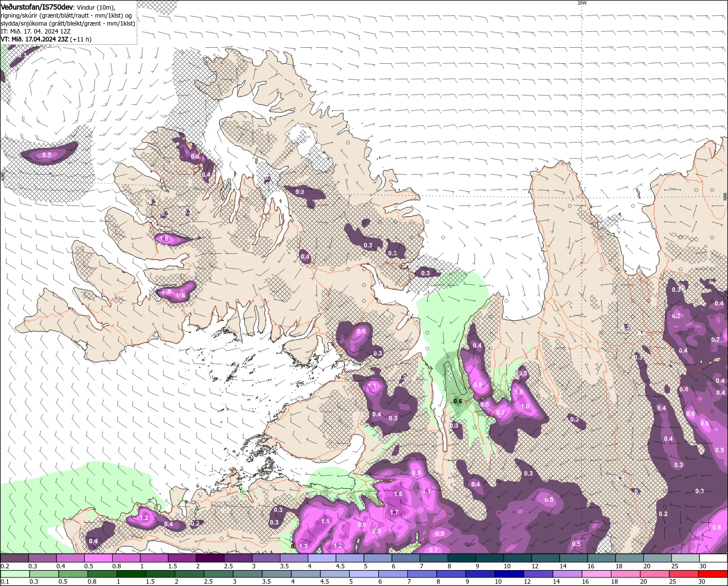Pick the darkest purple upper swatch starting at 2
Image resolution: width=728 pixels, height=586 pixels.
tap(210, 558)
